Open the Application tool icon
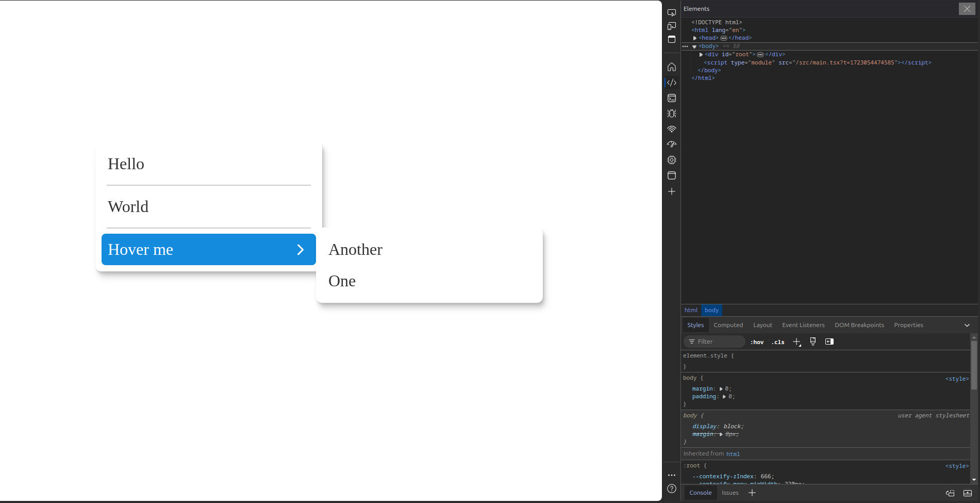 [671, 175]
